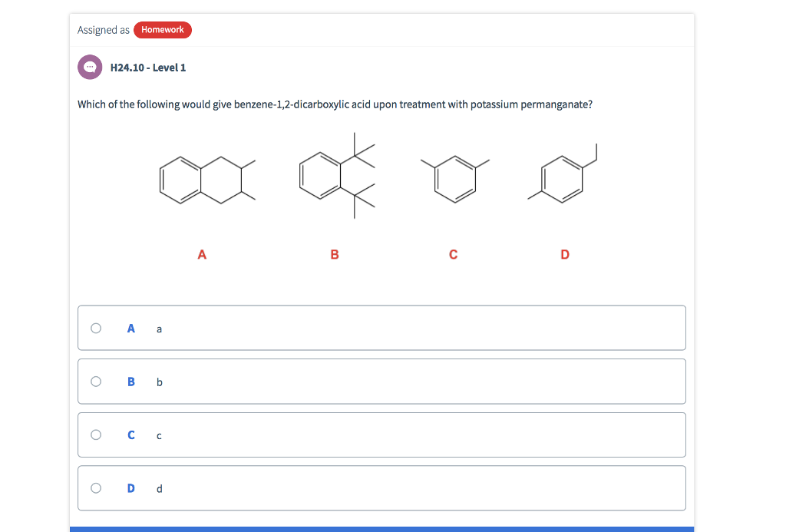Screen dimensions: 786x532
Task: Click the red Homework badge
Action: point(162,30)
